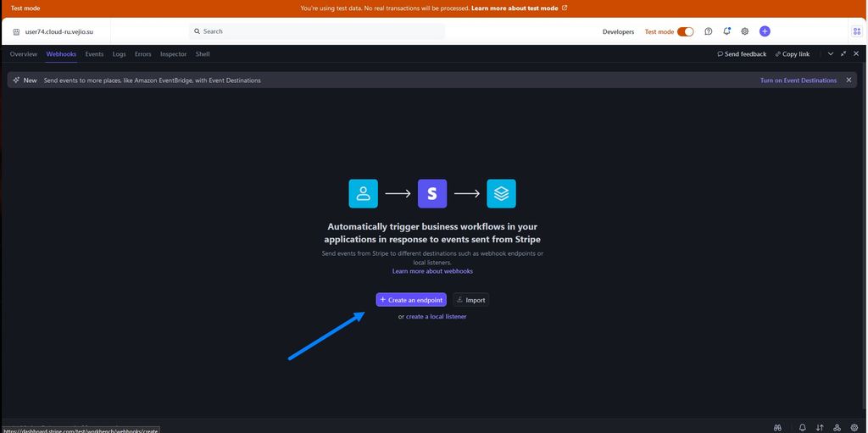This screenshot has width=868, height=433.
Task: Open the apps grid icon at far right
Action: tap(857, 31)
